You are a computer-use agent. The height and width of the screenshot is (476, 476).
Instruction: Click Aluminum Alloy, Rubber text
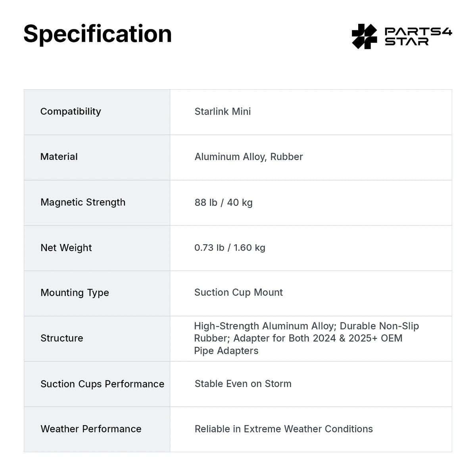click(x=249, y=157)
